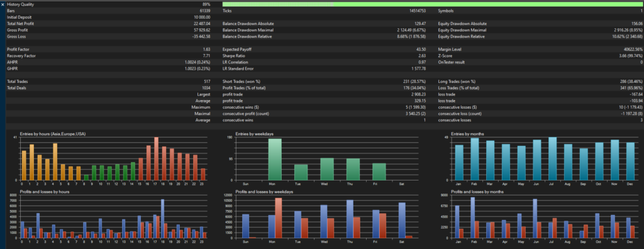Close the report panel with the X icon

[x=3, y=4]
